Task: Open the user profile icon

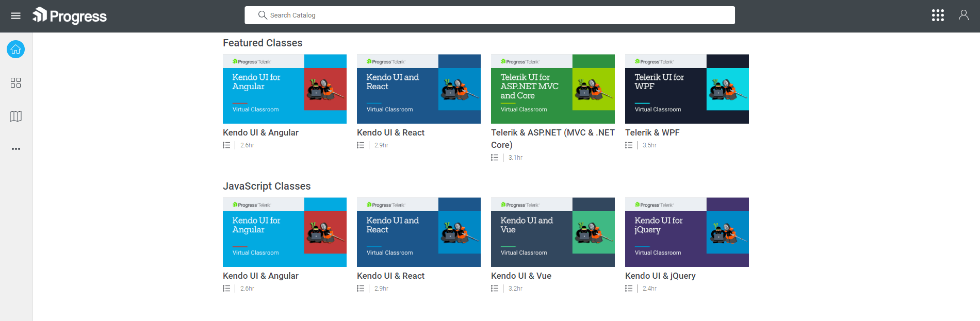Action: point(963,15)
